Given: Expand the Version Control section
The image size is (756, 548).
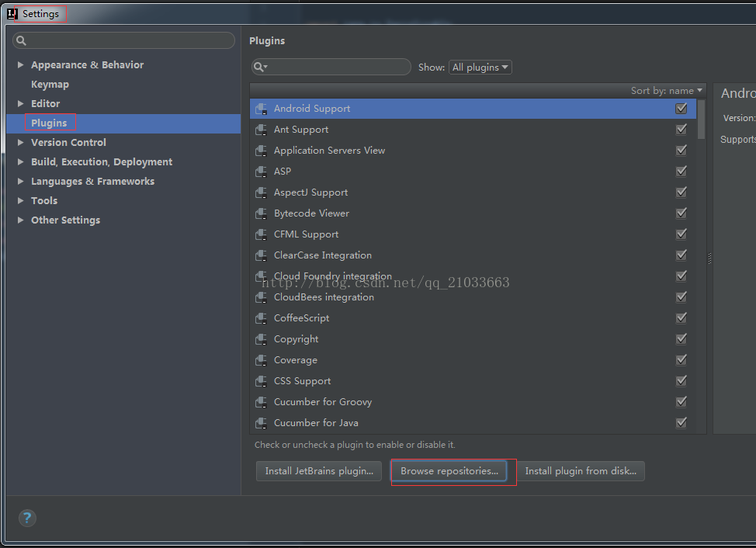Looking at the screenshot, I should click(20, 142).
